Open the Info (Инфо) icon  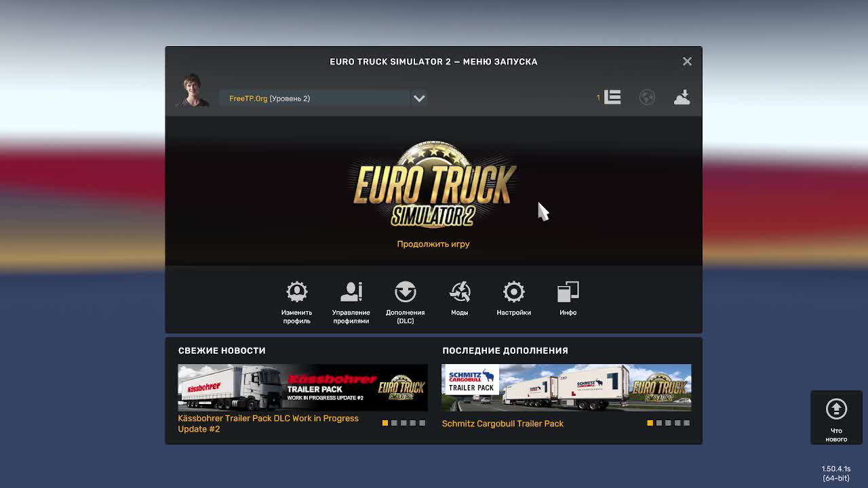(568, 292)
